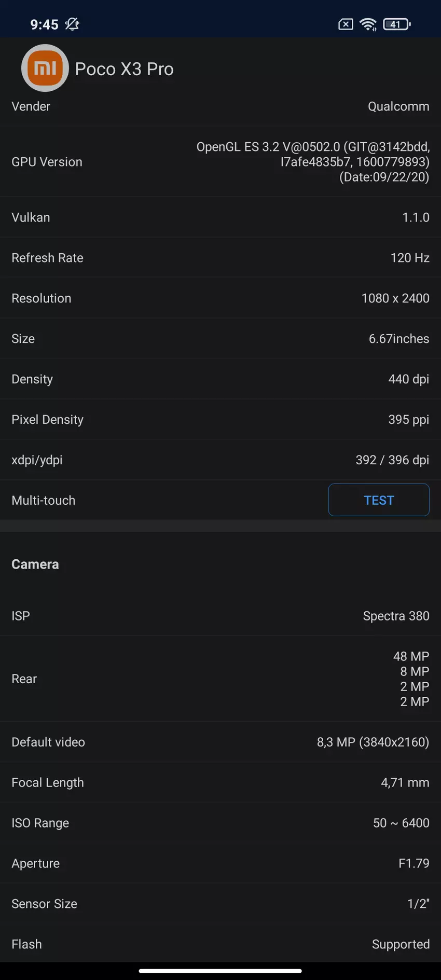Tap the battery level indicator
The height and width of the screenshot is (980, 441).
coord(396,24)
